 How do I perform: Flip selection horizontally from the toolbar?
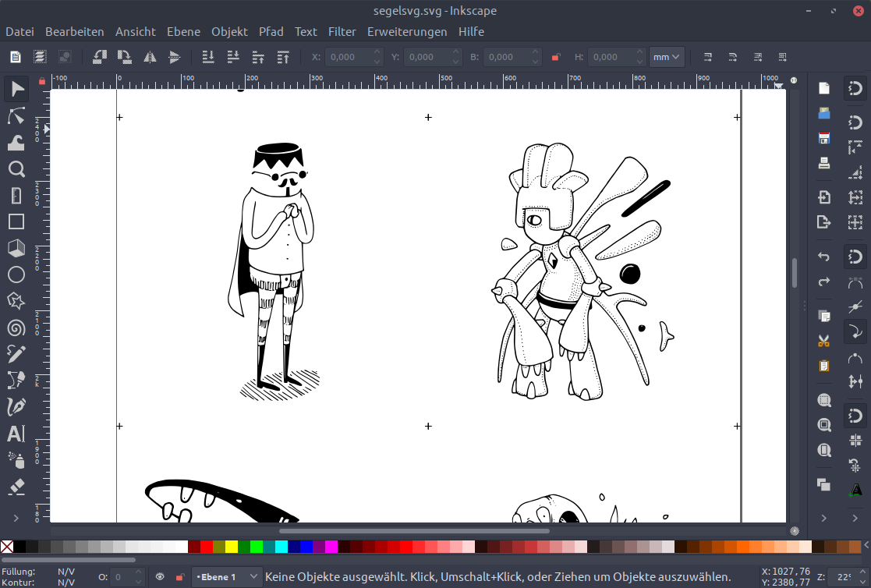point(150,57)
